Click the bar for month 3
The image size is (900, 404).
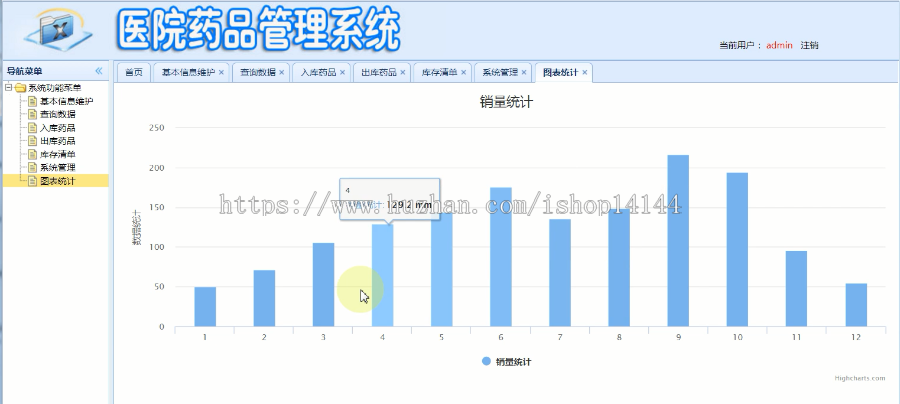point(323,285)
